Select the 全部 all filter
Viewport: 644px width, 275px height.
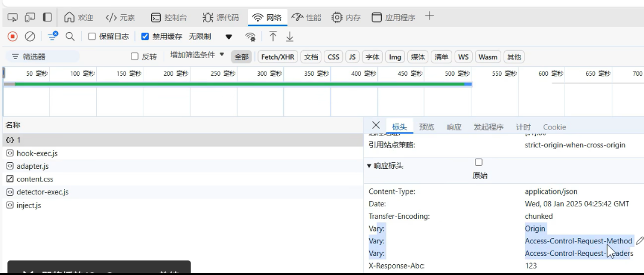(241, 57)
